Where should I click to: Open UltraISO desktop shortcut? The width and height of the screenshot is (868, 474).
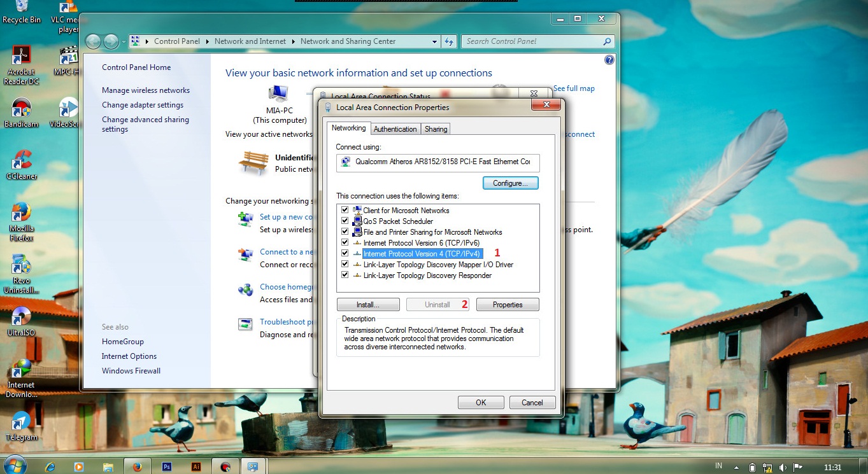coord(22,317)
